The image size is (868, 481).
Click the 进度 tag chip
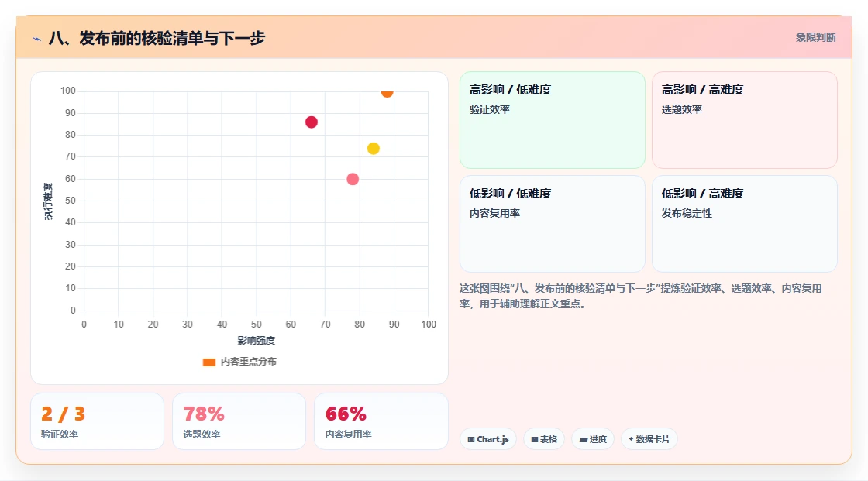593,439
